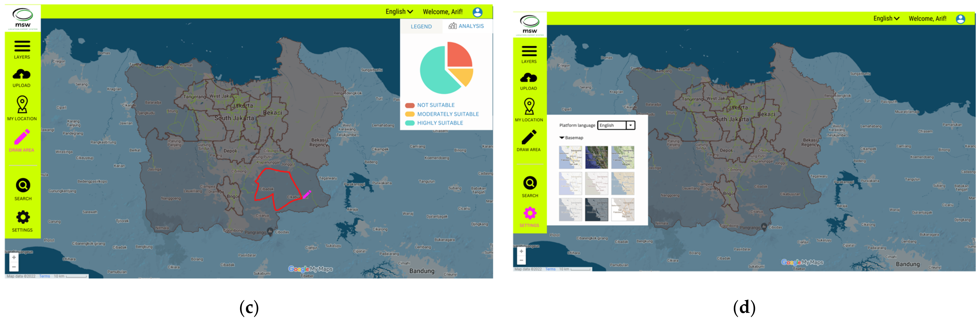This screenshot has width=980, height=323.
Task: Select the pink Draw Area pencil icon
Action: pyautogui.click(x=22, y=137)
